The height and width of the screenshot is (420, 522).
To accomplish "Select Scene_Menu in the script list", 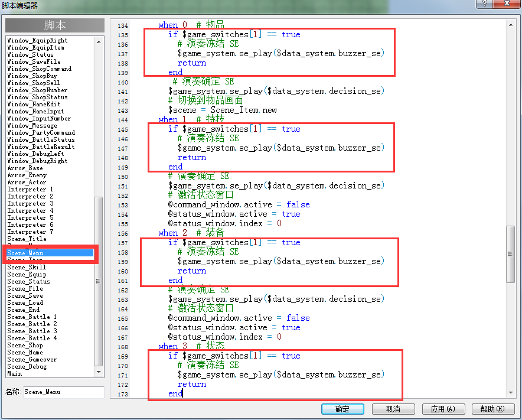I will pos(50,253).
